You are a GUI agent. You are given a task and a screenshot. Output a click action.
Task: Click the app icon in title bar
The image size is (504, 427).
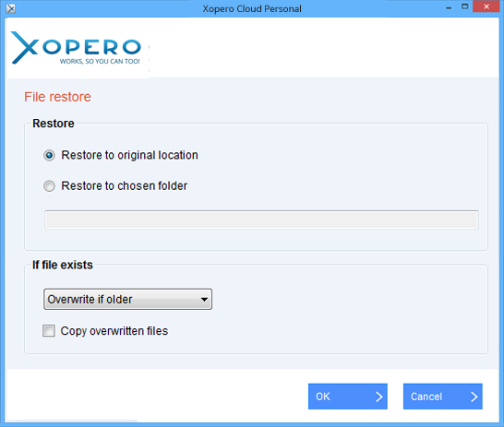coord(10,8)
